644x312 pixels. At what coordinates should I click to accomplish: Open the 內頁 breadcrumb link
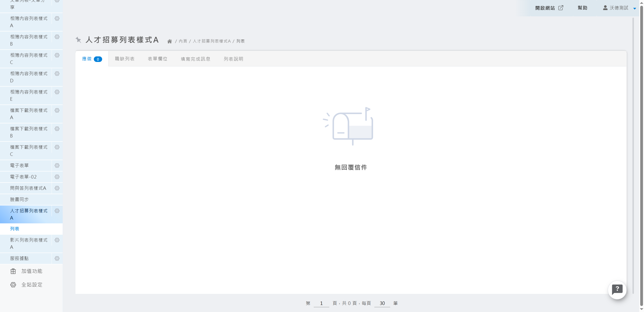[x=183, y=41]
